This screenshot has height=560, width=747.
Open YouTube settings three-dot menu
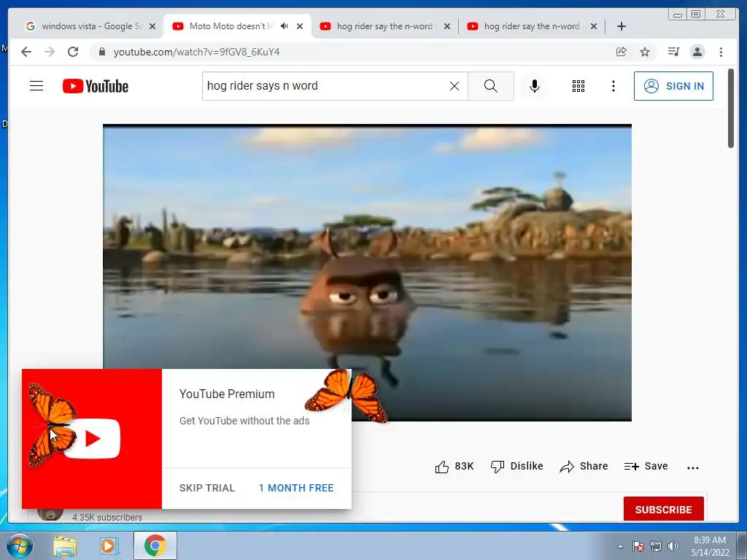613,86
